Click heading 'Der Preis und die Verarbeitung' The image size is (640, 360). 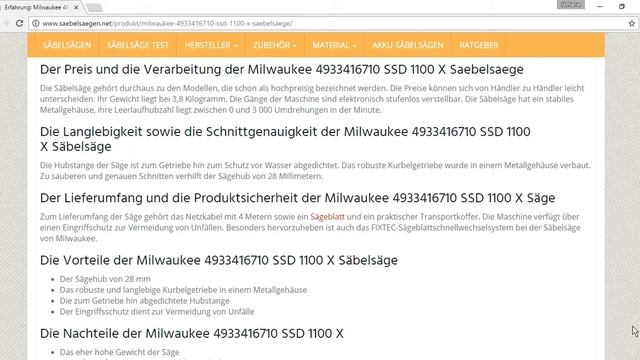click(x=282, y=69)
